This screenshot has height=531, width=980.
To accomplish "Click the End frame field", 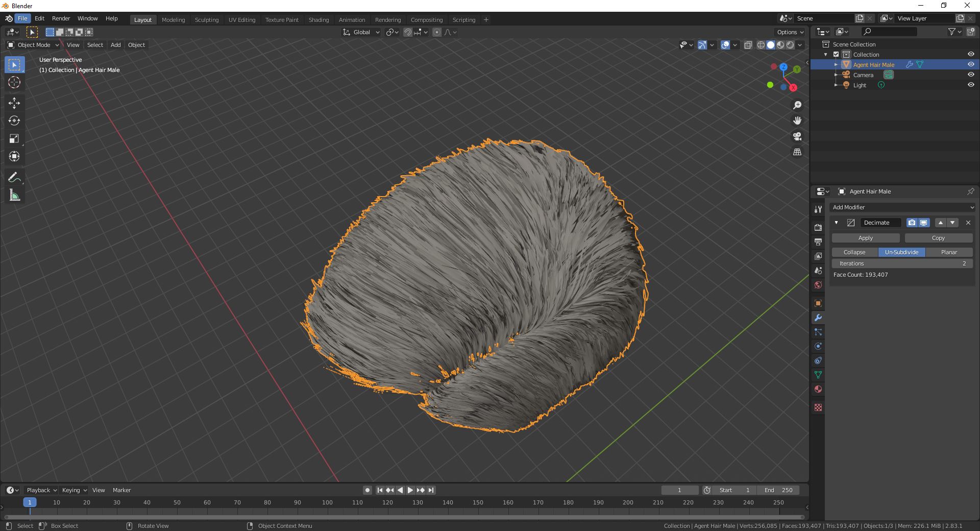I will [x=778, y=490].
